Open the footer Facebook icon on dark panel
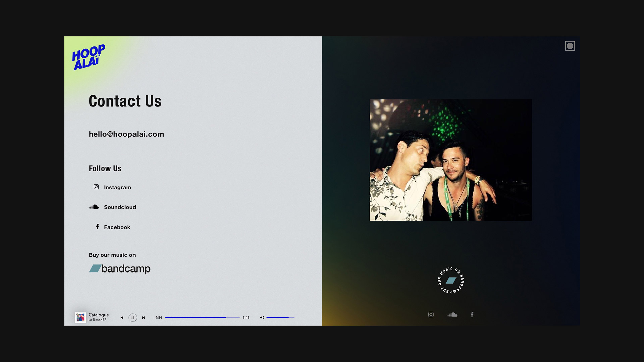644x362 pixels. pyautogui.click(x=472, y=314)
